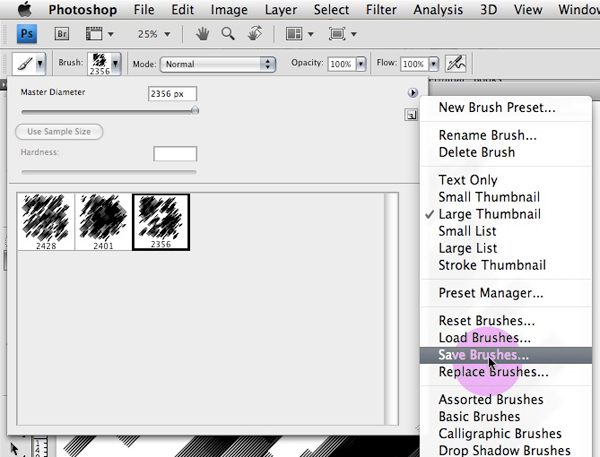Switch to Small Thumbnail view
600x457 pixels.
pos(506,197)
